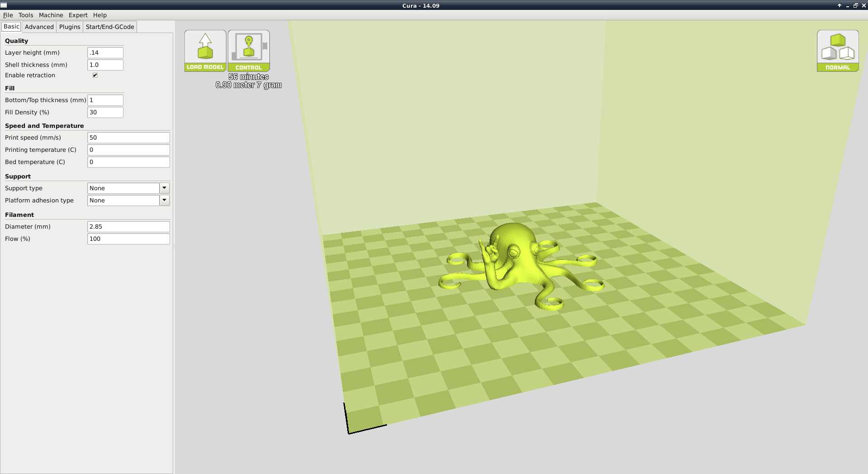Switch to the Basic tab
This screenshot has width=868, height=474.
[11, 27]
